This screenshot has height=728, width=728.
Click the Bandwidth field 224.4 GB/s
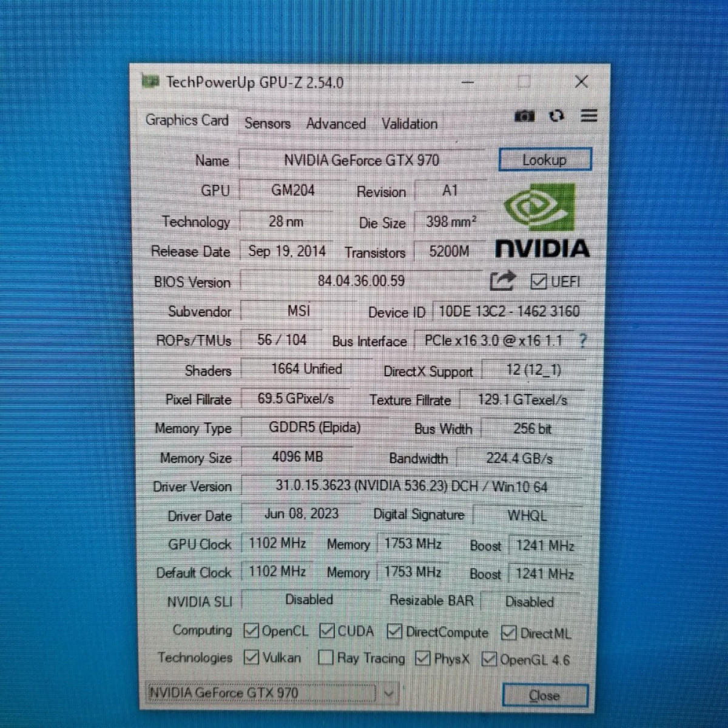click(x=520, y=459)
